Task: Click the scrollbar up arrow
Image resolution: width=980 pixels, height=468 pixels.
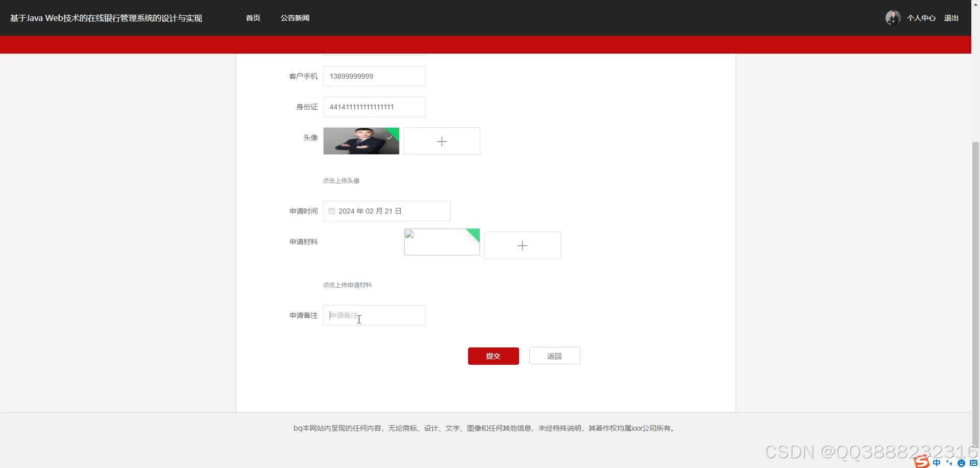Action: (976, 4)
